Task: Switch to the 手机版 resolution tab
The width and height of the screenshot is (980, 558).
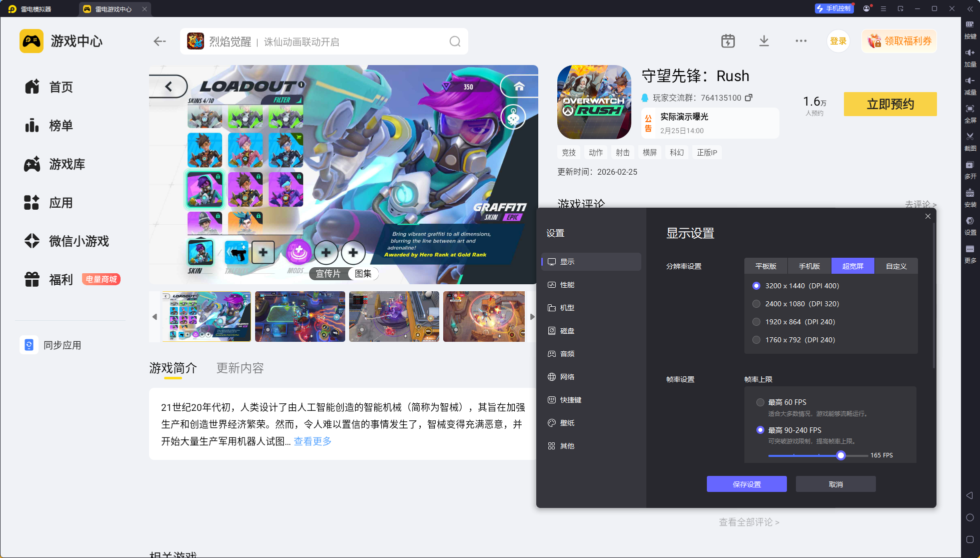Action: pyautogui.click(x=809, y=266)
